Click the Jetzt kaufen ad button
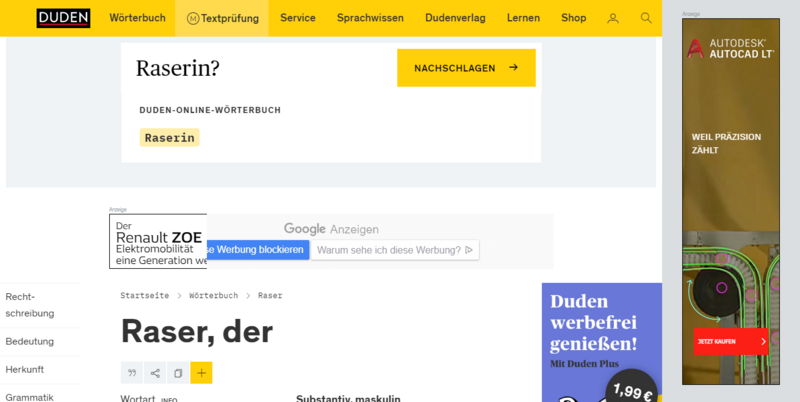The height and width of the screenshot is (402, 800). (x=731, y=341)
